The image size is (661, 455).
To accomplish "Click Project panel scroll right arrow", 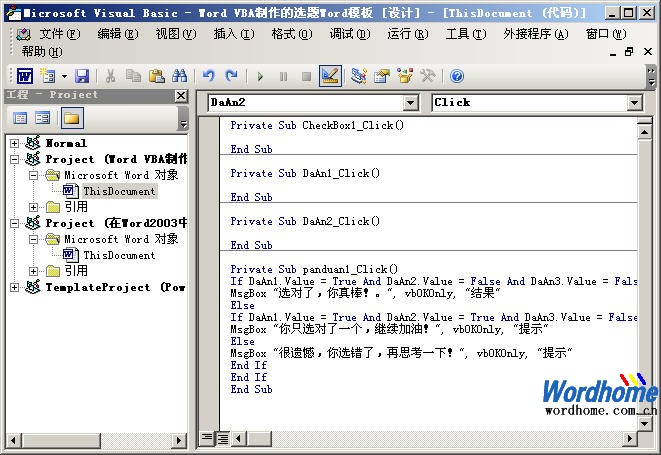I will [179, 441].
